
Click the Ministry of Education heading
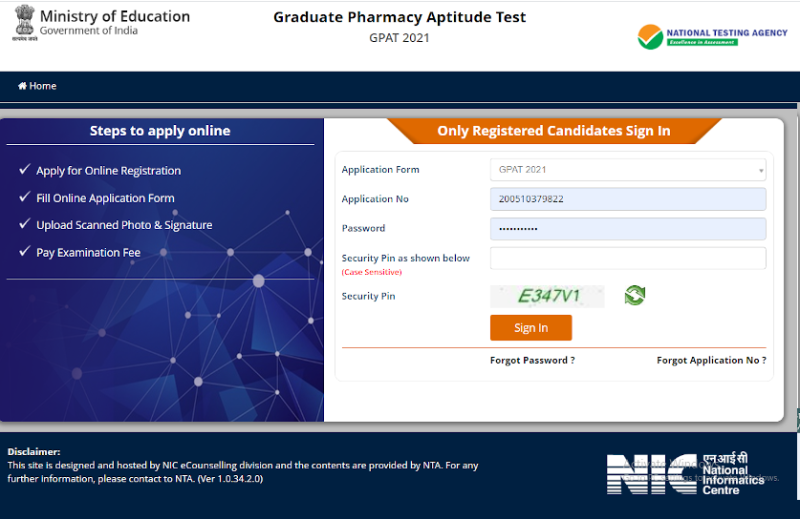click(x=115, y=16)
